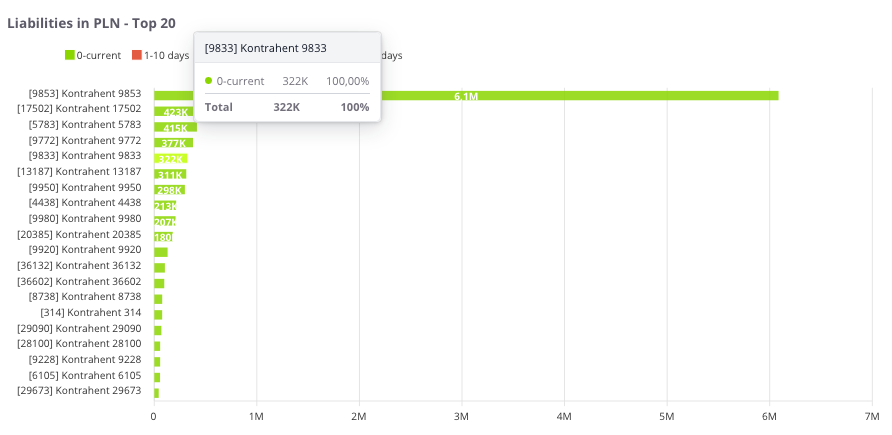Click the 377K bar for Kontrahent 9772

173,143
